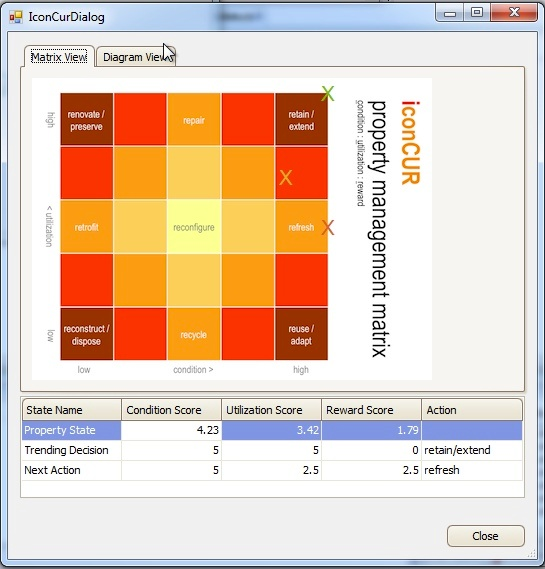This screenshot has width=545, height=569.
Task: Select the Matrix View tab
Action: tap(59, 57)
